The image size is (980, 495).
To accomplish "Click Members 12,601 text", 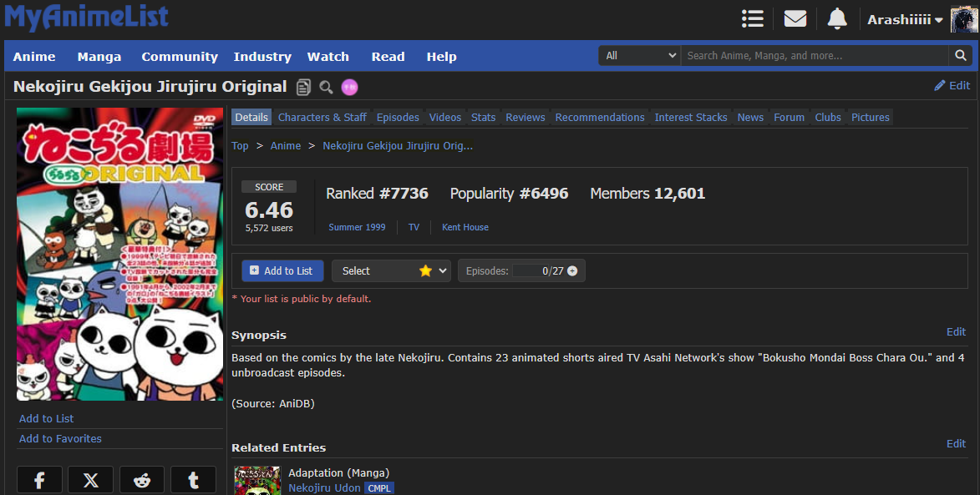I will pyautogui.click(x=647, y=194).
